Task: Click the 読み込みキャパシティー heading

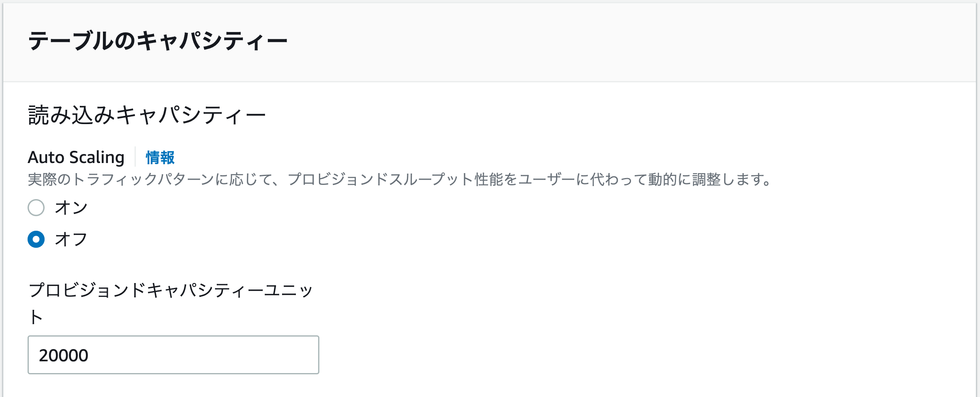Action: pyautogui.click(x=146, y=114)
